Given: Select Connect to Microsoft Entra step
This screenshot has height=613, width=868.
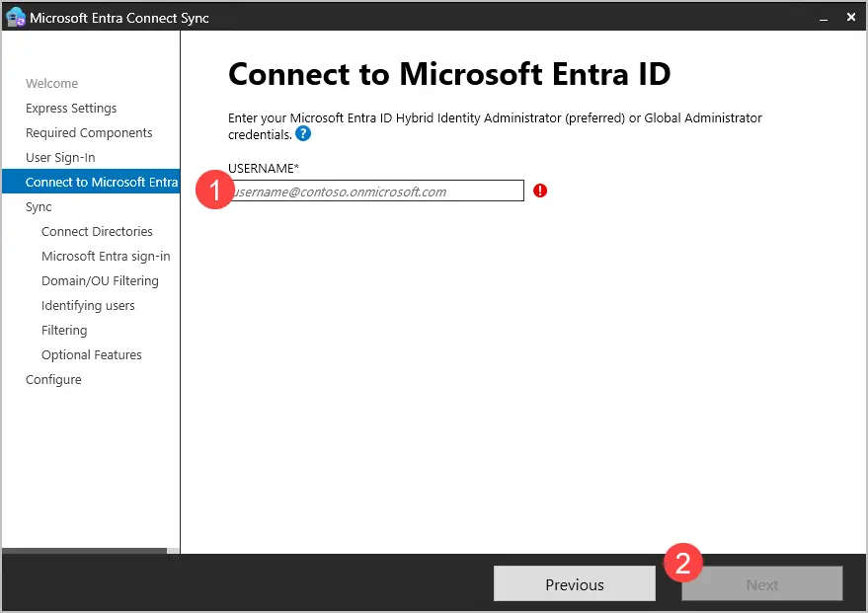Looking at the screenshot, I should coord(91,182).
